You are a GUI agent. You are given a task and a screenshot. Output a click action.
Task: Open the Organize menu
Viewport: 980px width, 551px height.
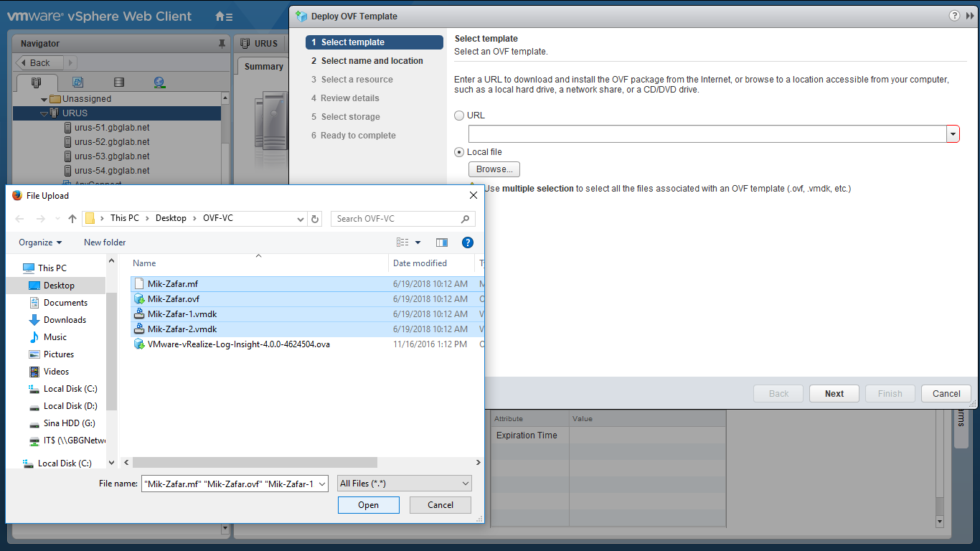pos(40,242)
